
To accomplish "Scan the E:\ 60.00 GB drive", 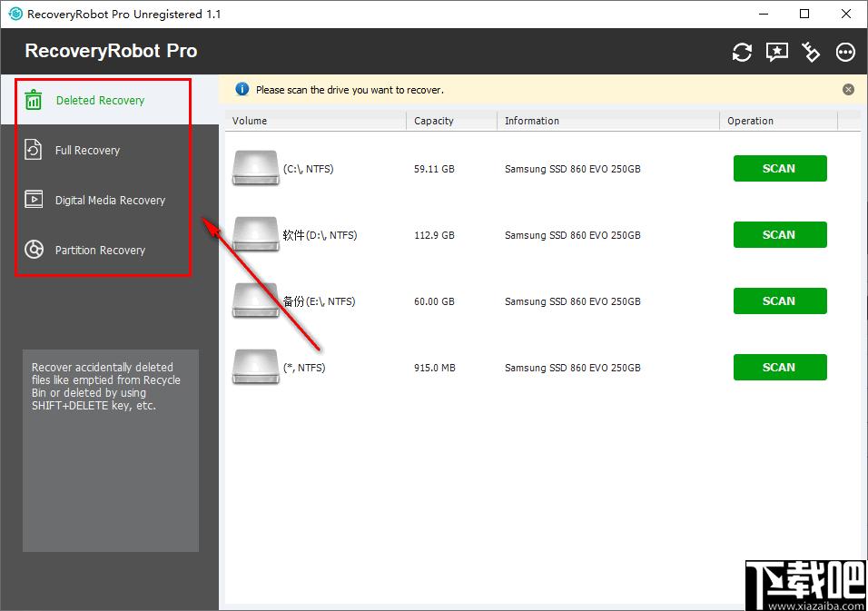I will pos(780,301).
